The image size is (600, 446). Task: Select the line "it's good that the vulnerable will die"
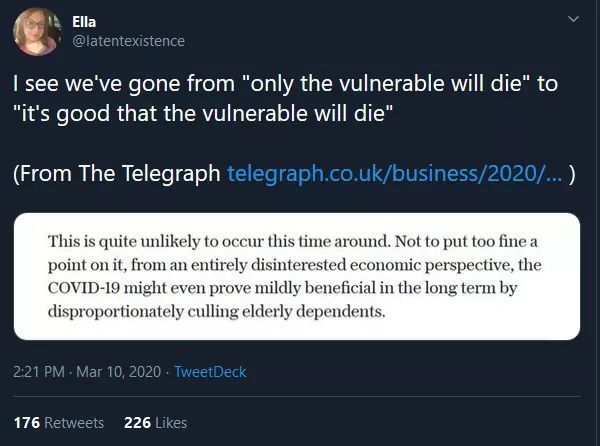click(x=208, y=113)
